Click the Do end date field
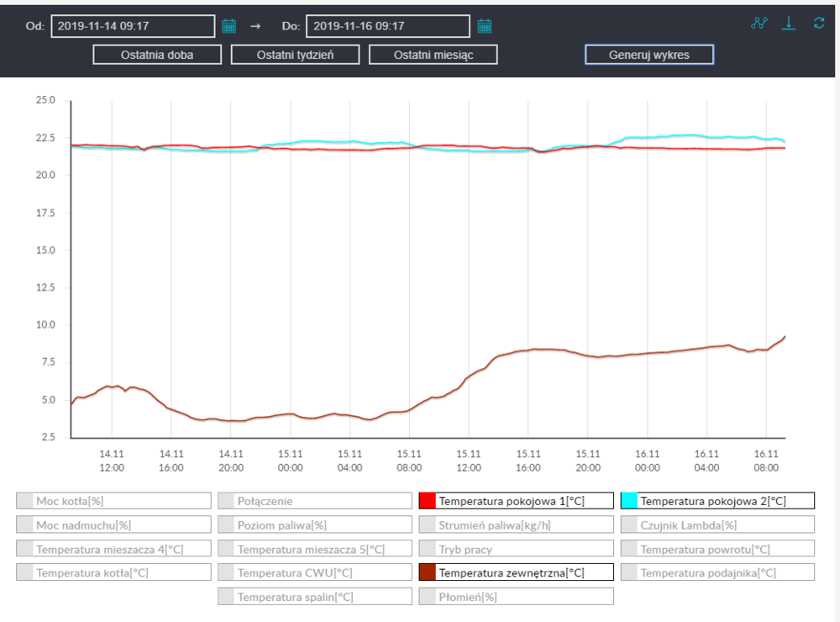Image resolution: width=840 pixels, height=622 pixels. [x=387, y=26]
